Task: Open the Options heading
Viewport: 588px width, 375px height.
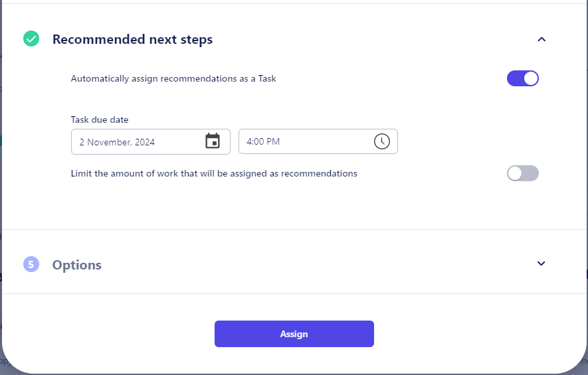Action: click(77, 265)
